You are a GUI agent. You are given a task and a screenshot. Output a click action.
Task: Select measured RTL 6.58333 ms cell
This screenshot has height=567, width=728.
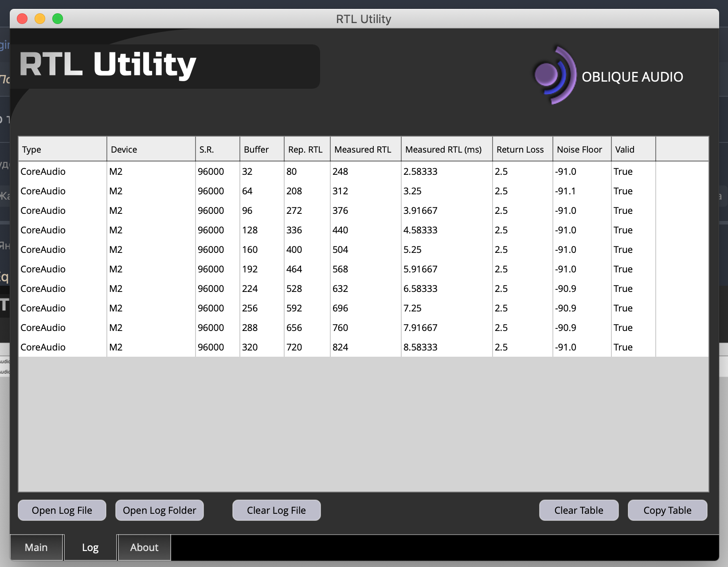[x=447, y=288]
